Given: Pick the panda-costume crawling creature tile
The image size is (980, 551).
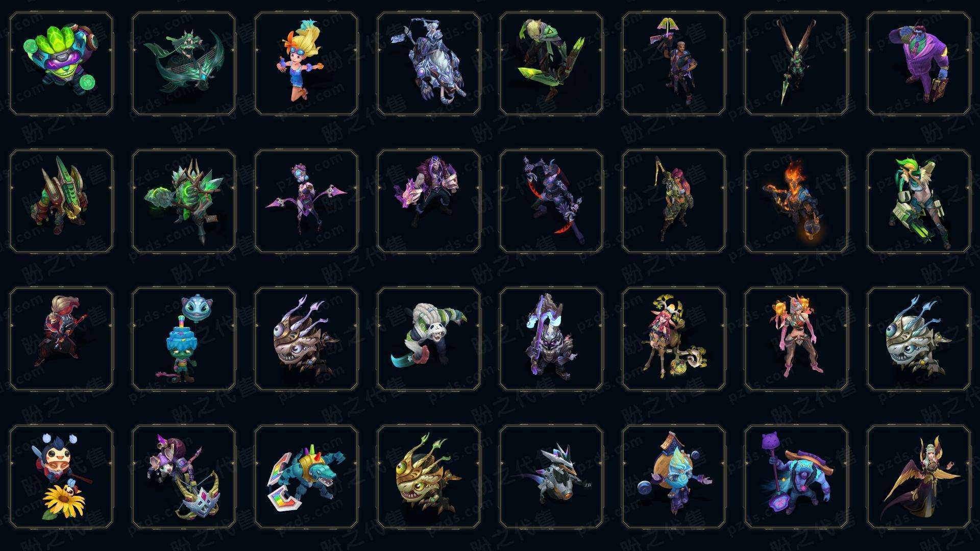Looking at the screenshot, I should click(x=429, y=339).
